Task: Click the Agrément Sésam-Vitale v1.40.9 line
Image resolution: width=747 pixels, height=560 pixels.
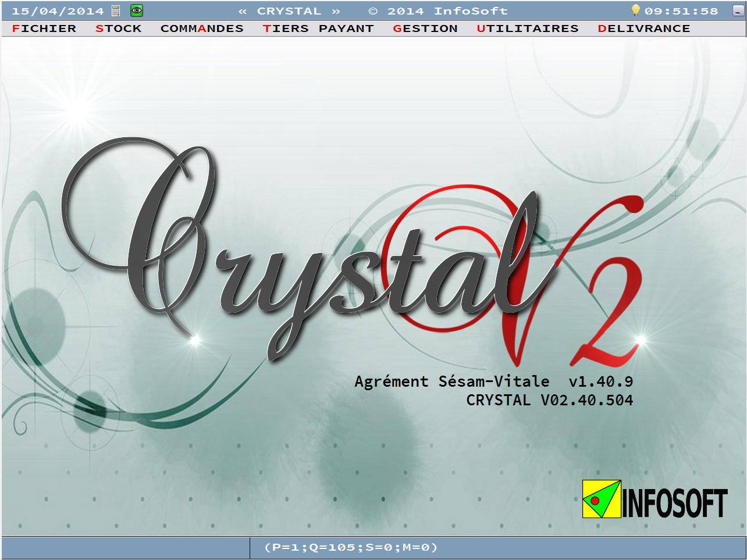Action: pyautogui.click(x=494, y=381)
